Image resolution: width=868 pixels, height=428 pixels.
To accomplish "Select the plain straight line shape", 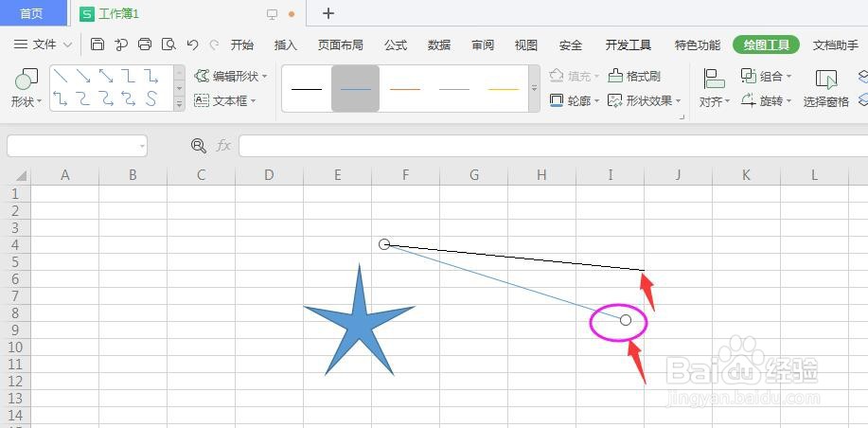I will coord(61,76).
